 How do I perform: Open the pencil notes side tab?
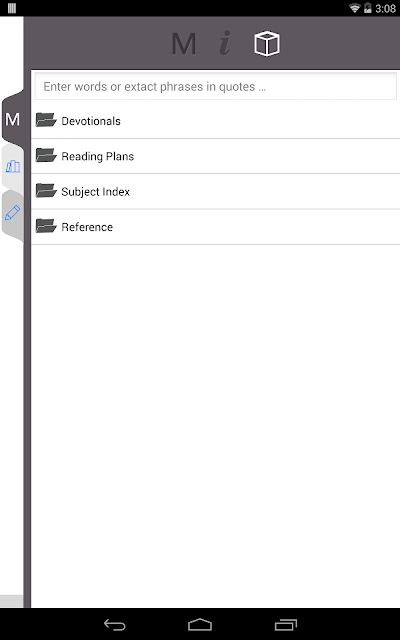tap(12, 213)
